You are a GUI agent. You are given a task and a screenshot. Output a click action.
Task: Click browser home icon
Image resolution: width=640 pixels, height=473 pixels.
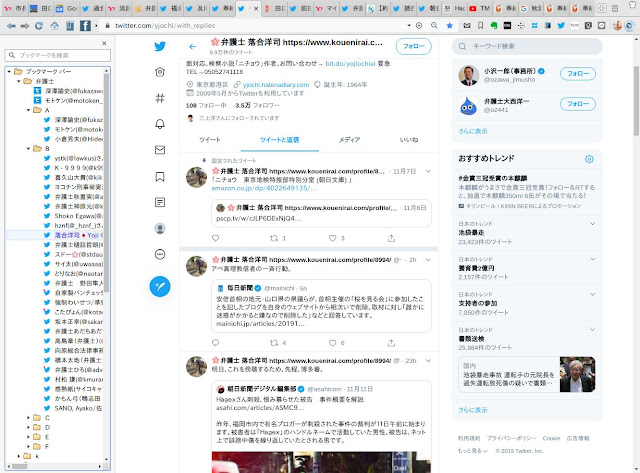tap(54, 26)
